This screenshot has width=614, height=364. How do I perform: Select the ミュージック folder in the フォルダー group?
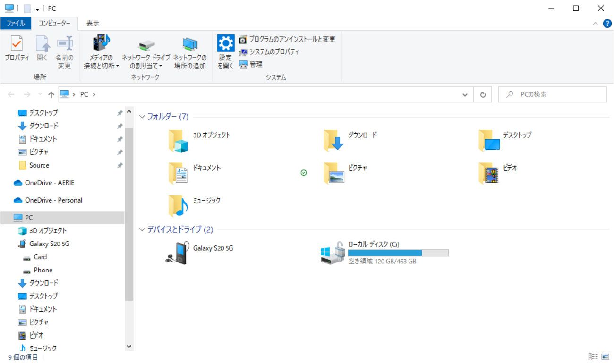(x=195, y=205)
